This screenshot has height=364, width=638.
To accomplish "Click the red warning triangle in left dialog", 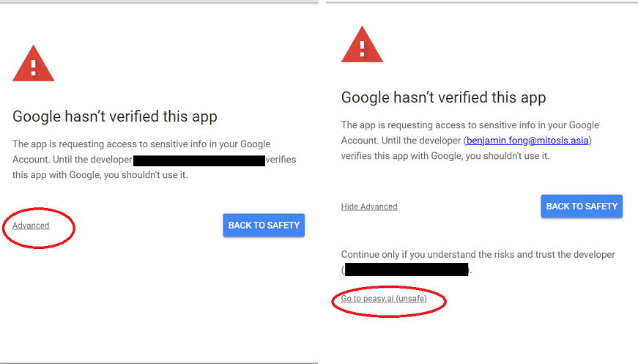I will (34, 64).
